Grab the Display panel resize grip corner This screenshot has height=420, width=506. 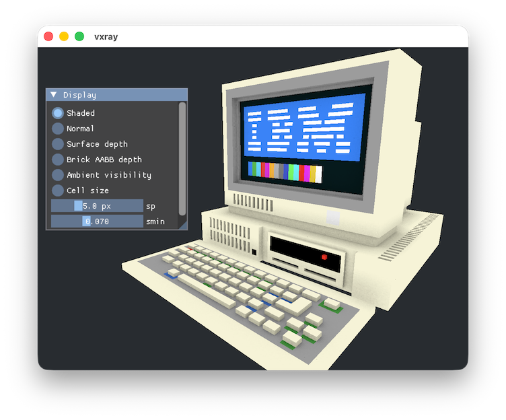point(183,225)
